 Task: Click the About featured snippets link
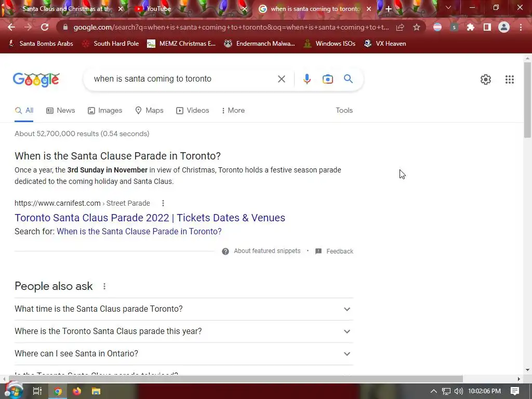point(267,251)
